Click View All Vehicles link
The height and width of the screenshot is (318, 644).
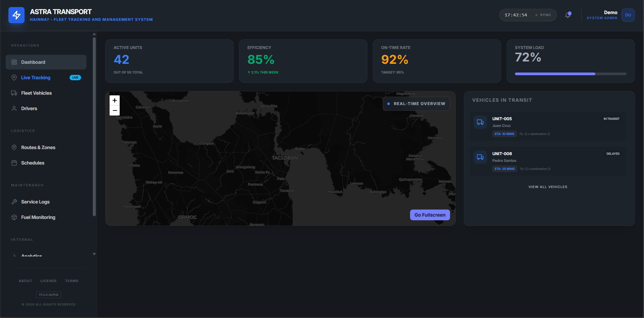tap(548, 187)
